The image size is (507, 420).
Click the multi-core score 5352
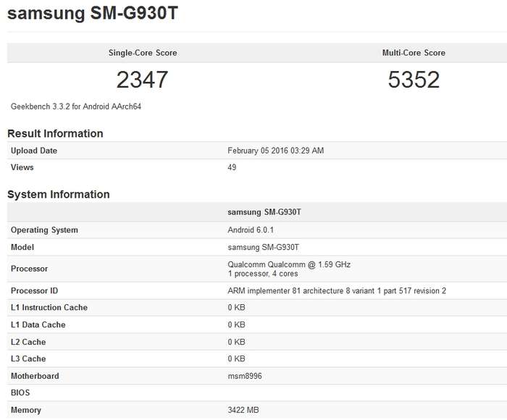coord(414,80)
